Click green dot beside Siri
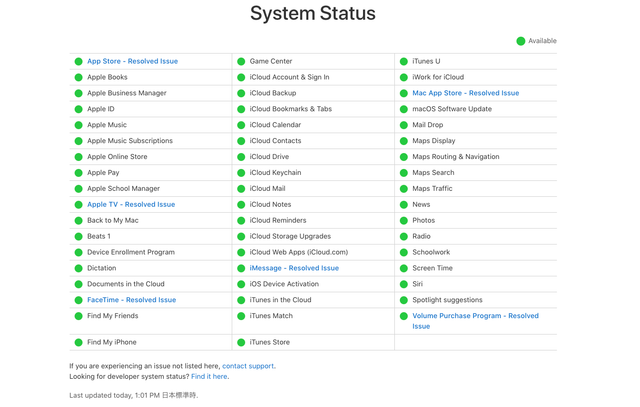The height and width of the screenshot is (407, 640). point(404,284)
